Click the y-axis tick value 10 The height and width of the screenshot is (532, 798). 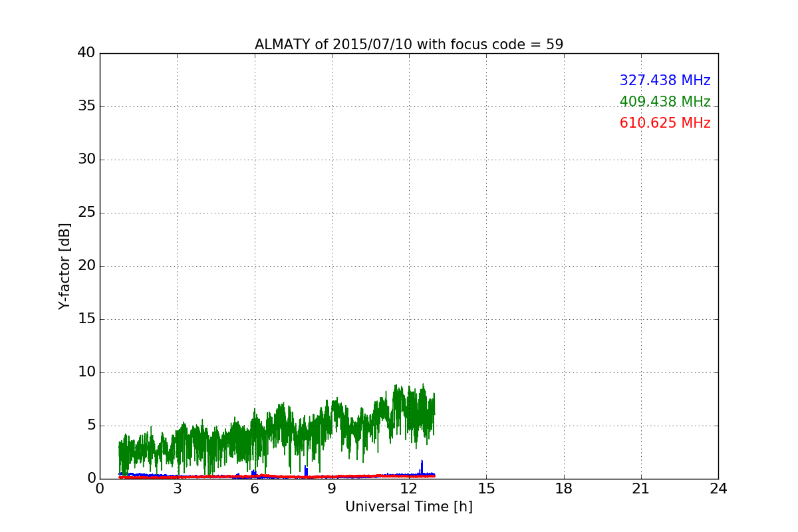86,372
